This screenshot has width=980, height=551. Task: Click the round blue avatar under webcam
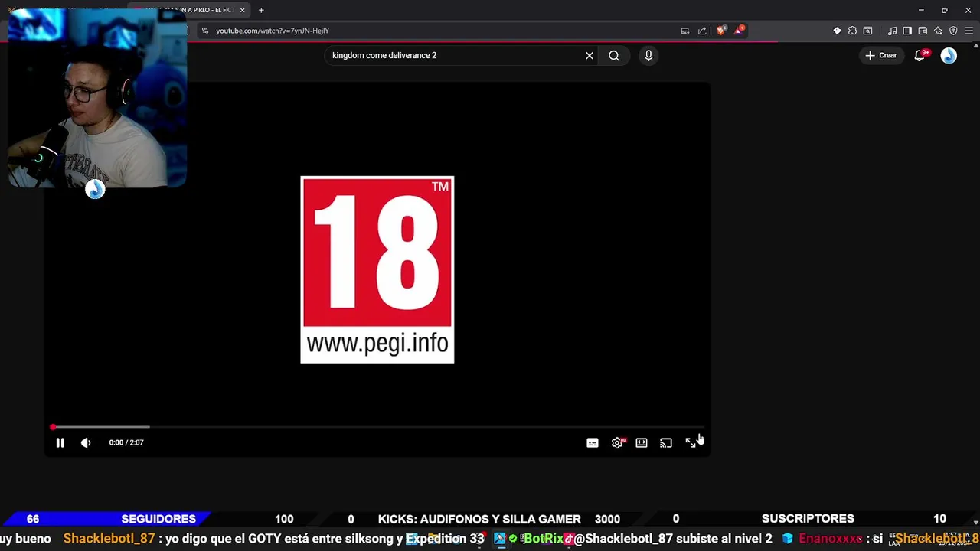click(95, 190)
